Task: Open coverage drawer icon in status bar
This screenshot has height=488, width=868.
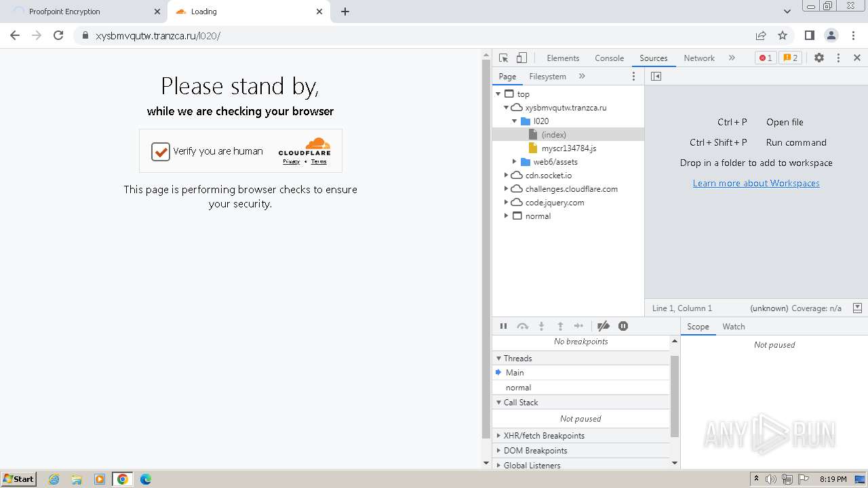Action: (x=857, y=308)
